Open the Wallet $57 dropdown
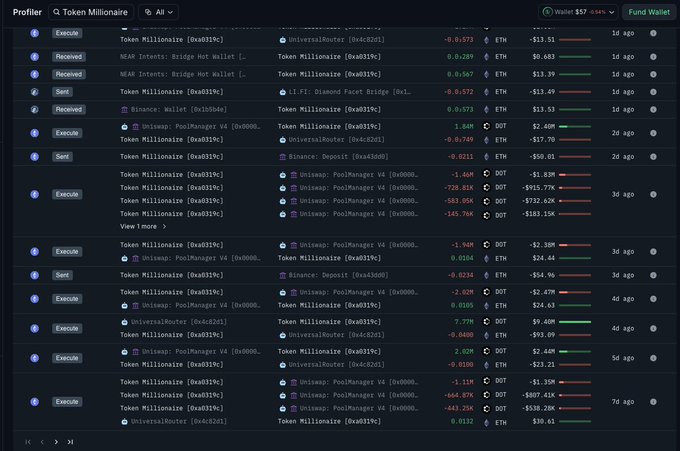Screen dimensions: 680x451 tap(580, 12)
